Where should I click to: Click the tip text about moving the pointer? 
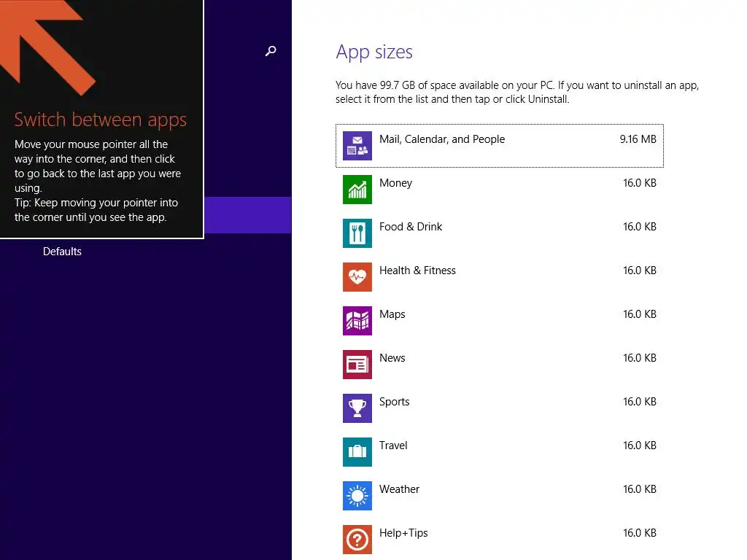pyautogui.click(x=97, y=181)
